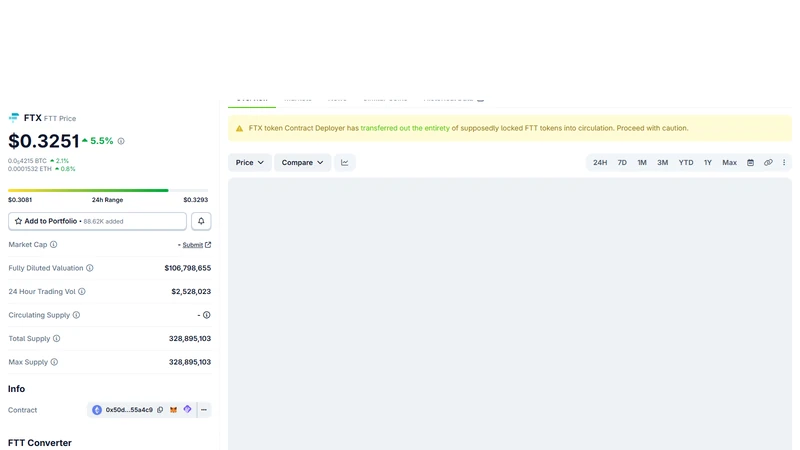Copy the chart link icon
Viewport: 800px width, 450px height.
point(768,163)
